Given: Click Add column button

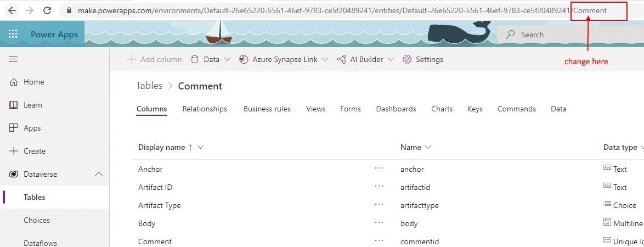Looking at the screenshot, I should 155,59.
